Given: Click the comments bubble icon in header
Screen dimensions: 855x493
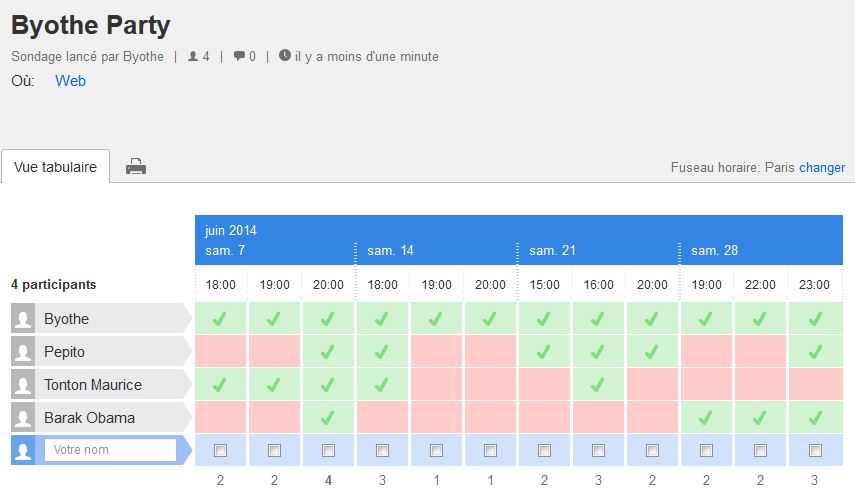Looking at the screenshot, I should click(239, 57).
